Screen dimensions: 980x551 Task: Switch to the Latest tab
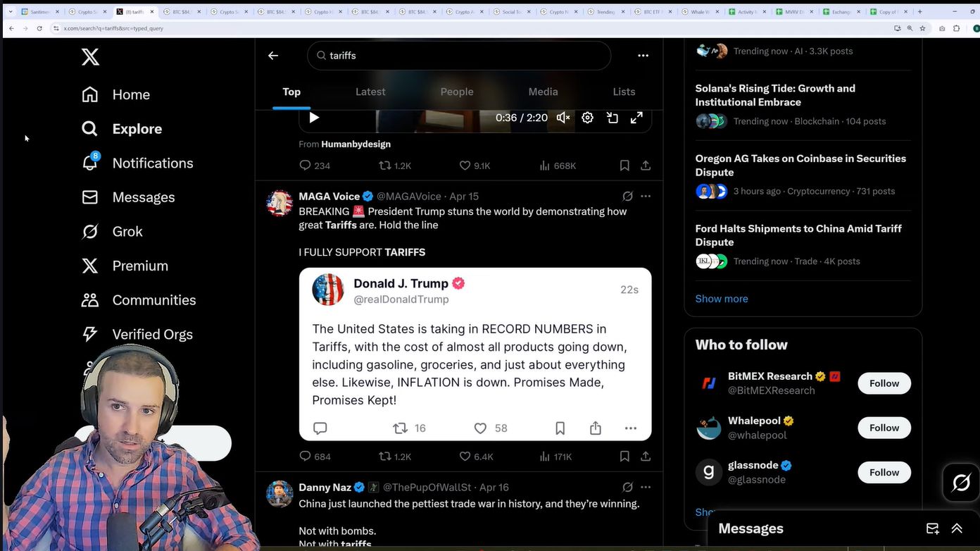[x=370, y=92]
